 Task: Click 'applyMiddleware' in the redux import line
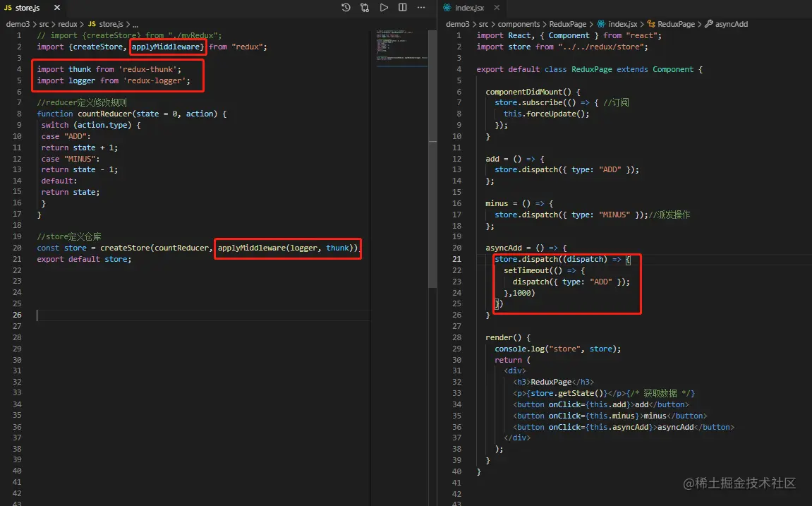tap(166, 47)
